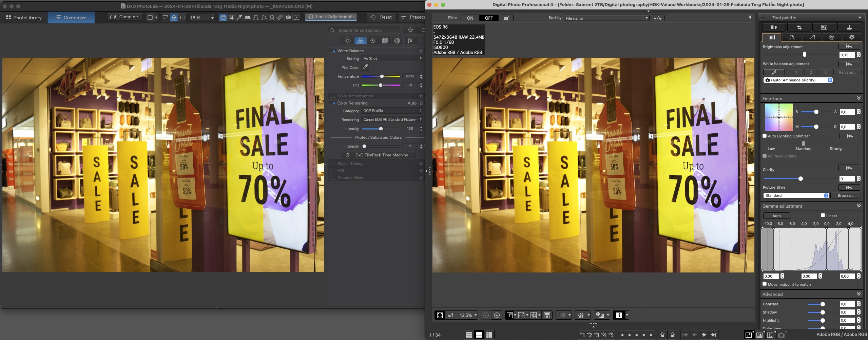868x340 pixels.
Task: Switch to the PhotoLibrary tab
Action: (23, 17)
